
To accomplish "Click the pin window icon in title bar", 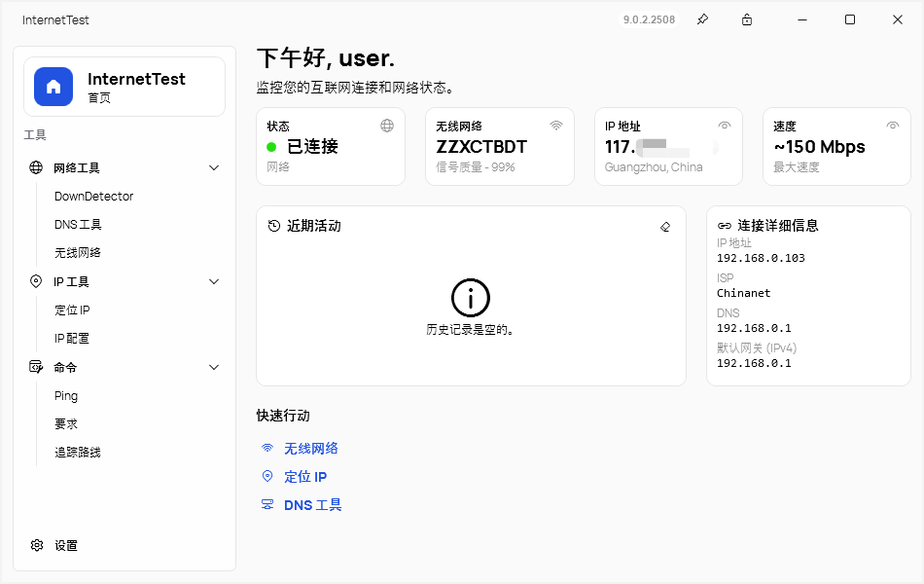I will click(x=702, y=19).
